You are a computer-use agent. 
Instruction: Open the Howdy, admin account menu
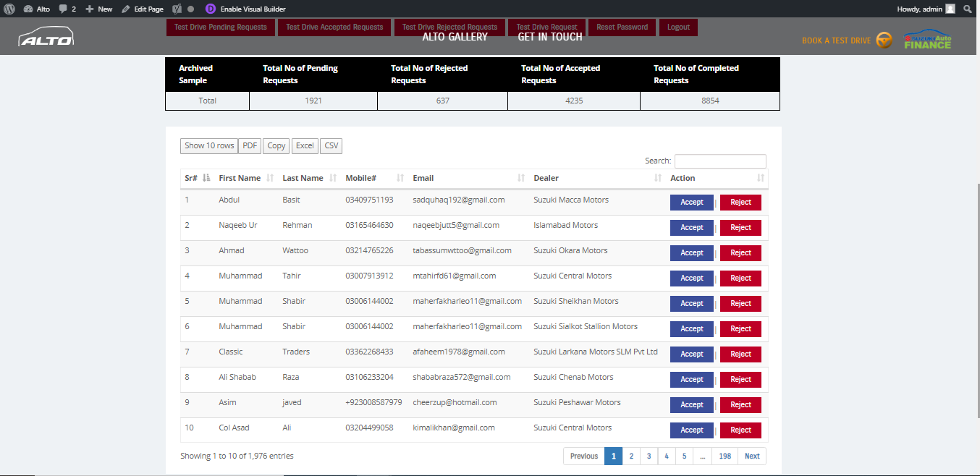[x=926, y=9]
